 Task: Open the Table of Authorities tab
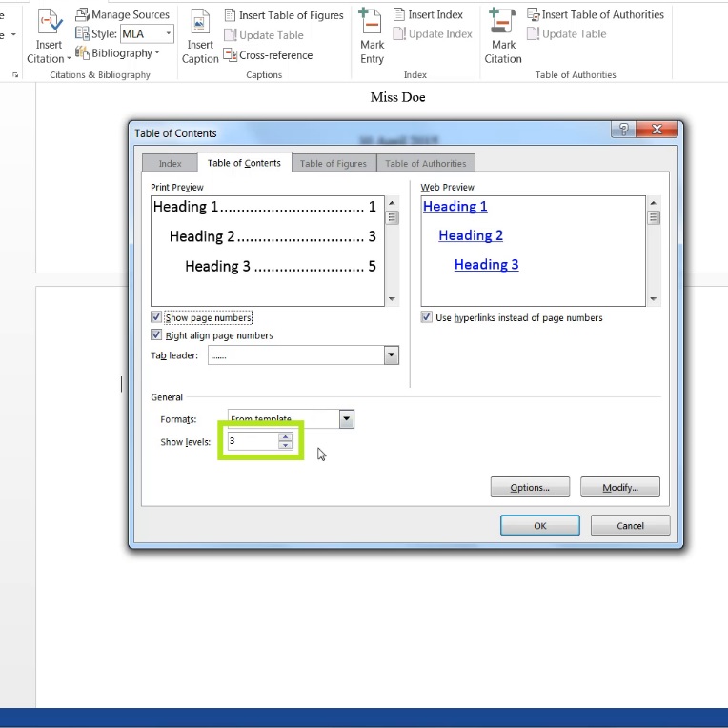click(425, 164)
